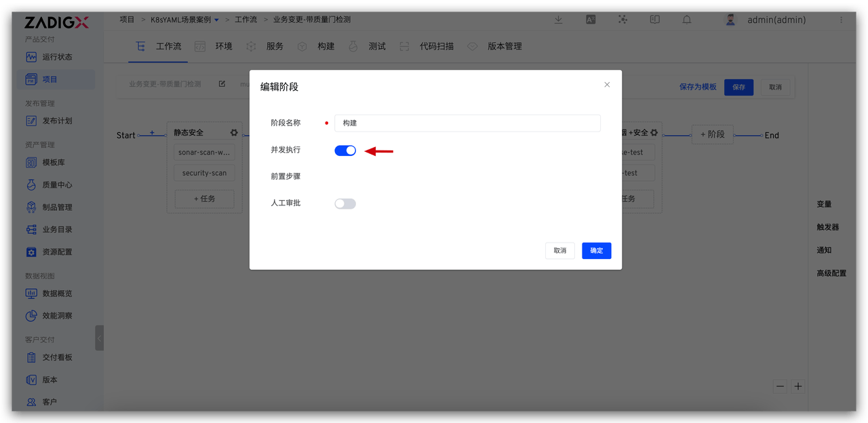Collapse the left sidebar handle
This screenshot has width=868, height=423.
[100, 338]
